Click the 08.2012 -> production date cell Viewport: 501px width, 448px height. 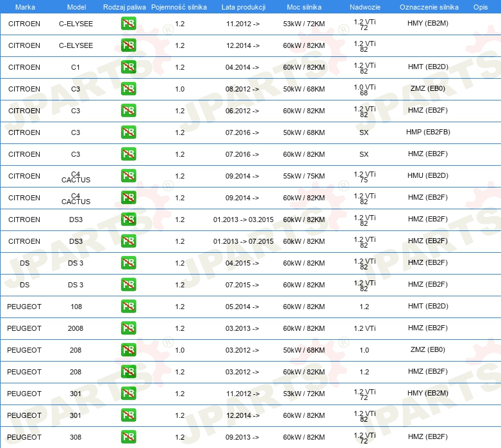point(242,89)
